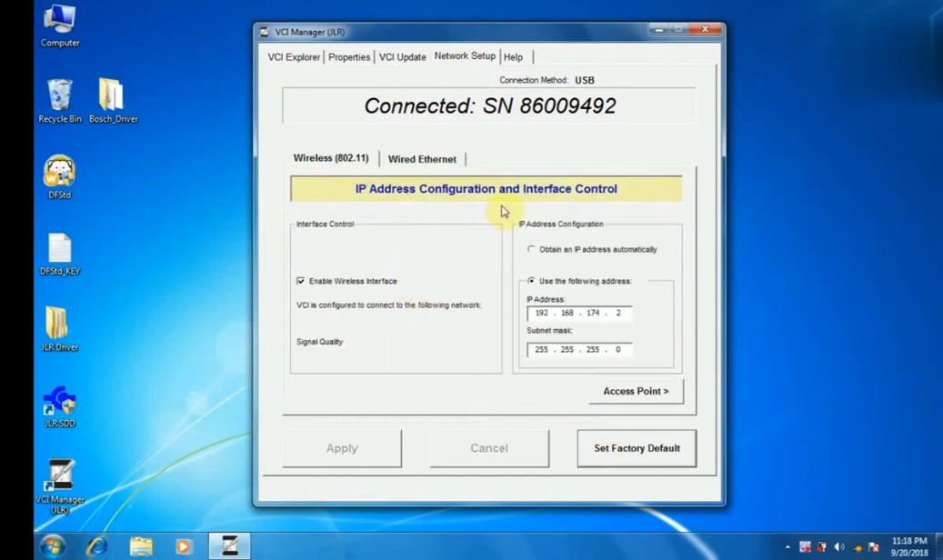Click the orange tray icon before the flag
943x560 pixels.
click(857, 547)
